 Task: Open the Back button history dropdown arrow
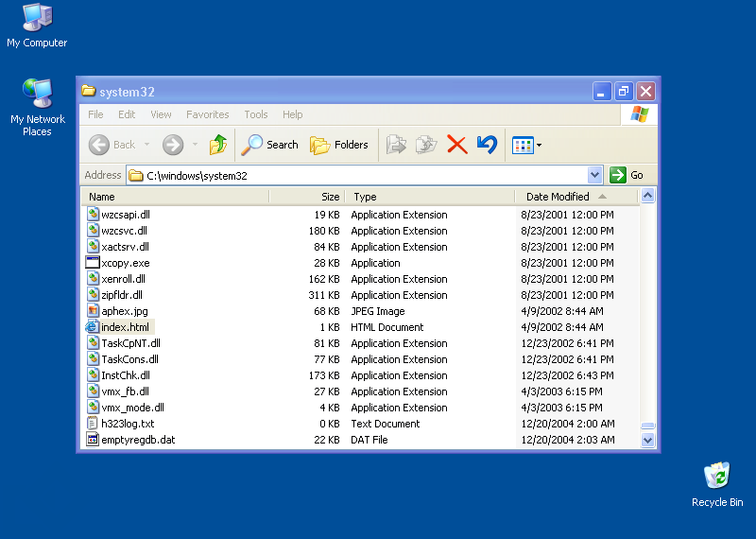click(x=146, y=145)
